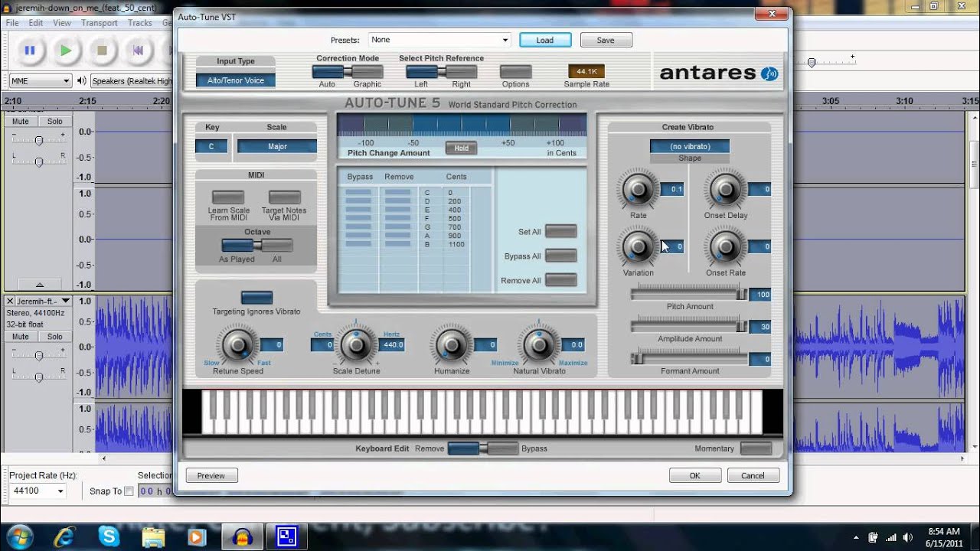
Task: Open the File menu in Audacity
Action: click(12, 23)
